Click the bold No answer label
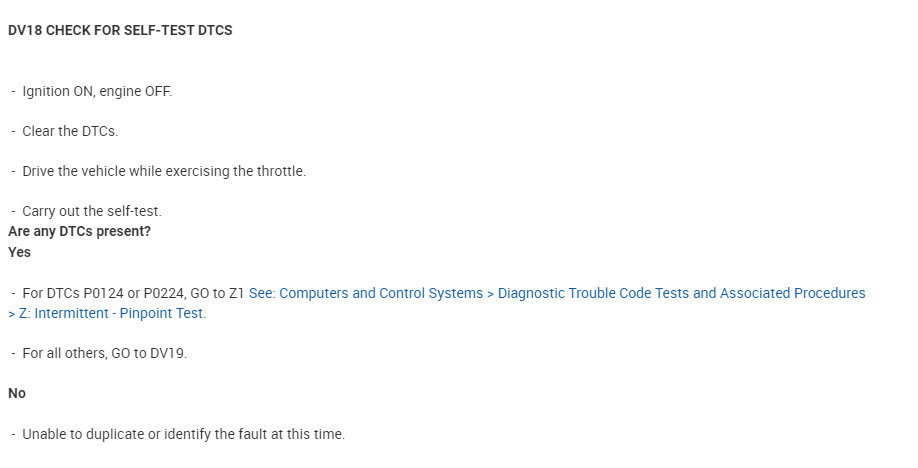This screenshot has width=918, height=468. click(x=17, y=393)
